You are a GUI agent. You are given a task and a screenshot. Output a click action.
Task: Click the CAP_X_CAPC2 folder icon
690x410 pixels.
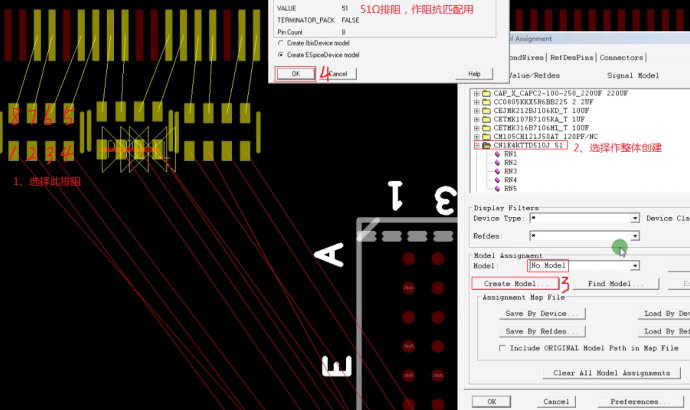tap(486, 93)
